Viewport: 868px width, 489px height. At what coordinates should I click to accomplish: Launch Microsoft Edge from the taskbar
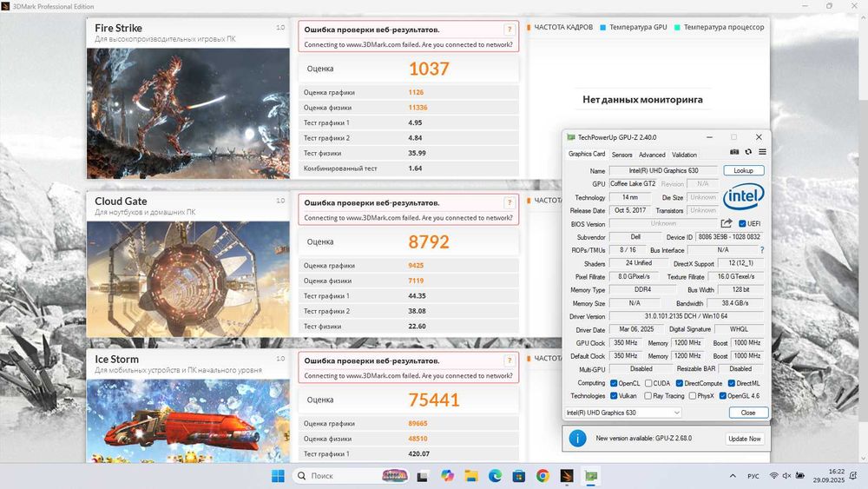(495, 476)
